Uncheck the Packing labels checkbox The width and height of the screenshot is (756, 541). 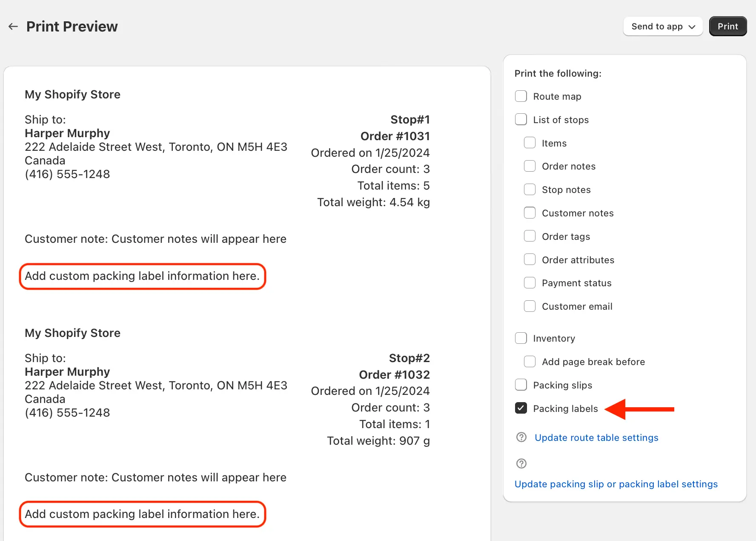click(x=521, y=408)
